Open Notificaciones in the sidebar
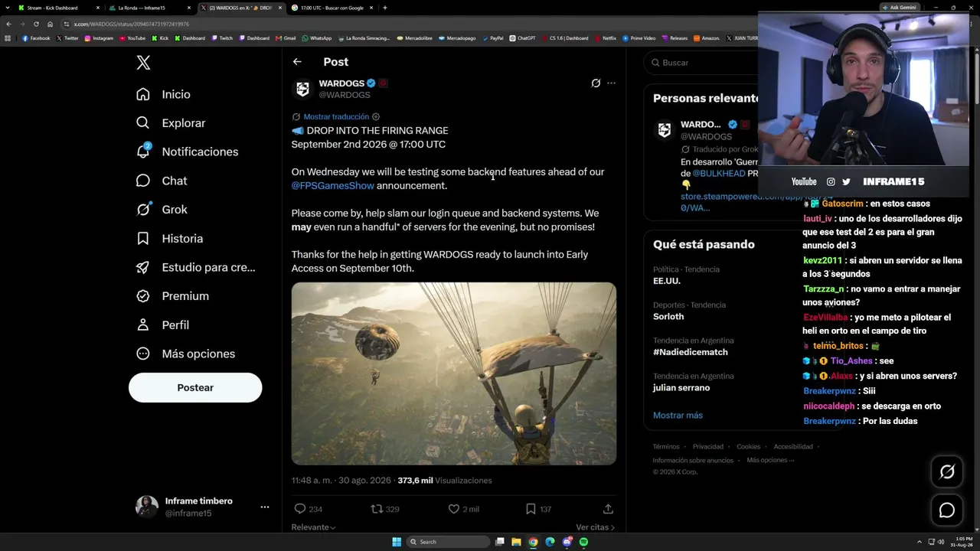Viewport: 980px width, 551px height. [187, 152]
